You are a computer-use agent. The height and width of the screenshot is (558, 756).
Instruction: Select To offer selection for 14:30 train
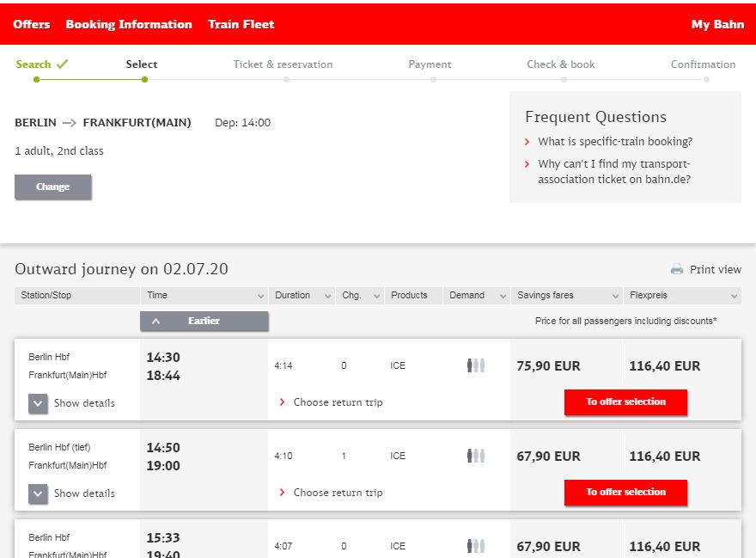[625, 402]
